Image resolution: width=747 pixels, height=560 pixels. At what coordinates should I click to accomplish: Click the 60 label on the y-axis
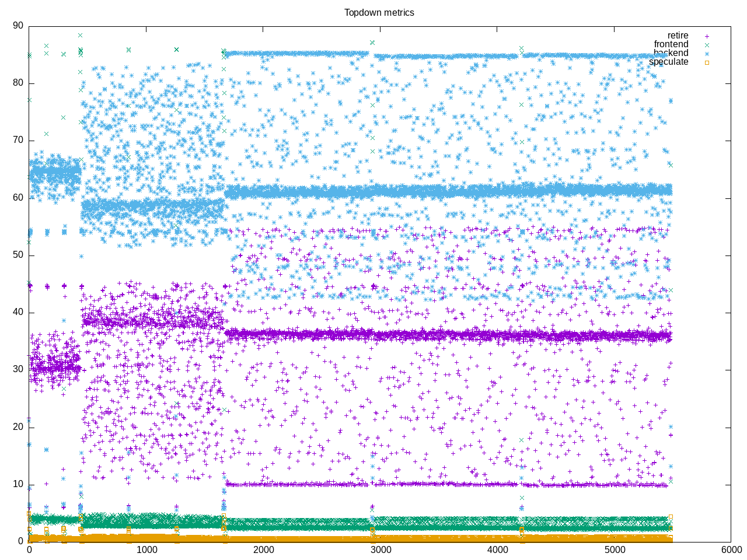pos(18,198)
